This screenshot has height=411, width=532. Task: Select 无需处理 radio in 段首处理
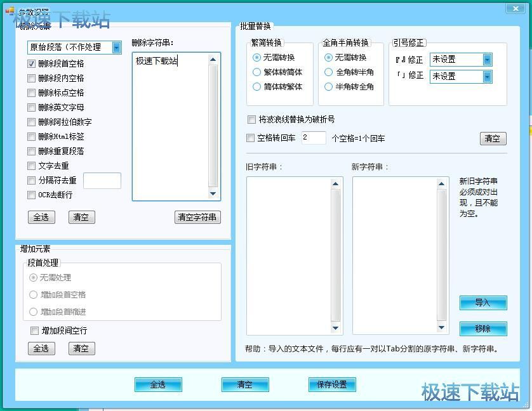[x=33, y=278]
